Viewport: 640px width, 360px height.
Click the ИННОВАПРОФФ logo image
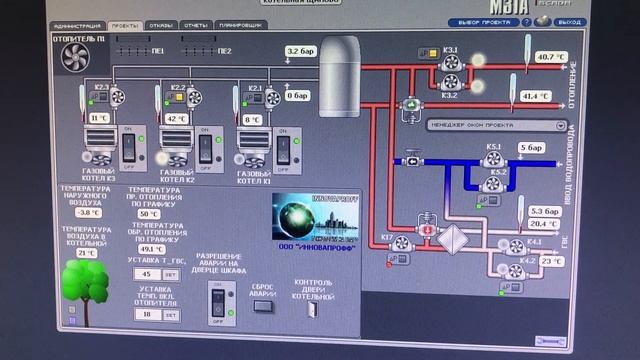pyautogui.click(x=316, y=218)
